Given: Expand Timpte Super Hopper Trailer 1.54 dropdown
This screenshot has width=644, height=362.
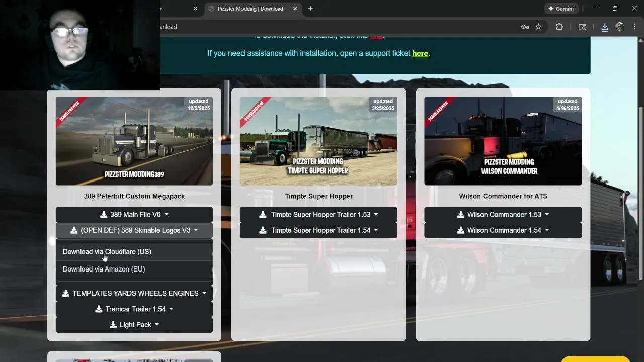Looking at the screenshot, I should pyautogui.click(x=318, y=230).
